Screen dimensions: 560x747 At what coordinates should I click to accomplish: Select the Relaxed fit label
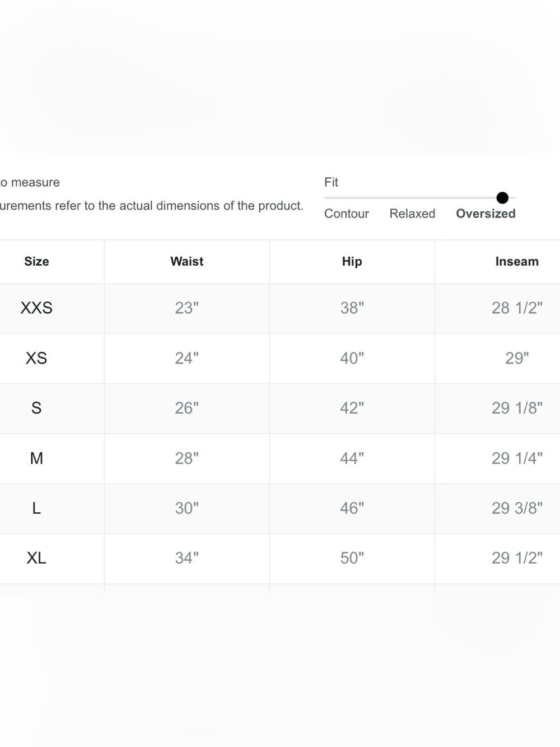412,214
